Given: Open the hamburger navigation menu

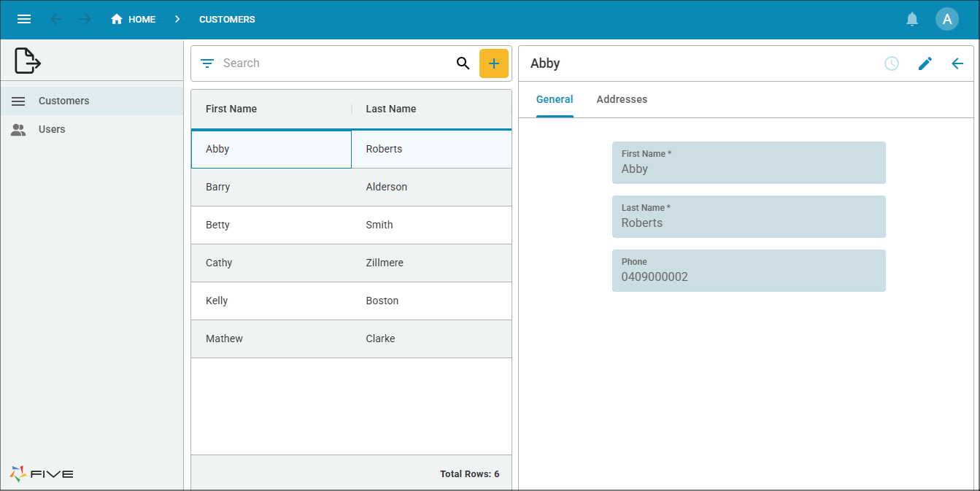Looking at the screenshot, I should 24,20.
